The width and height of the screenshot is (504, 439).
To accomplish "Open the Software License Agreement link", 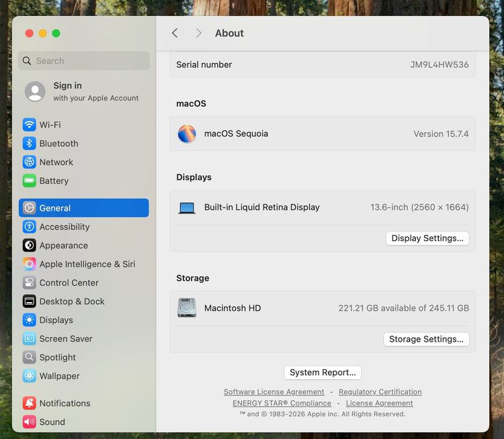I will tap(274, 392).
